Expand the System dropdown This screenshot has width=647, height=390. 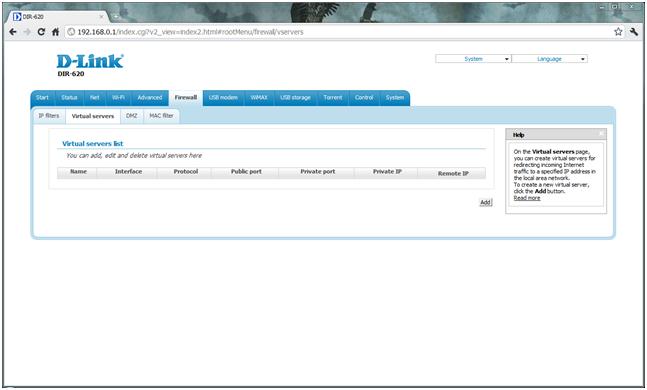coord(473,59)
